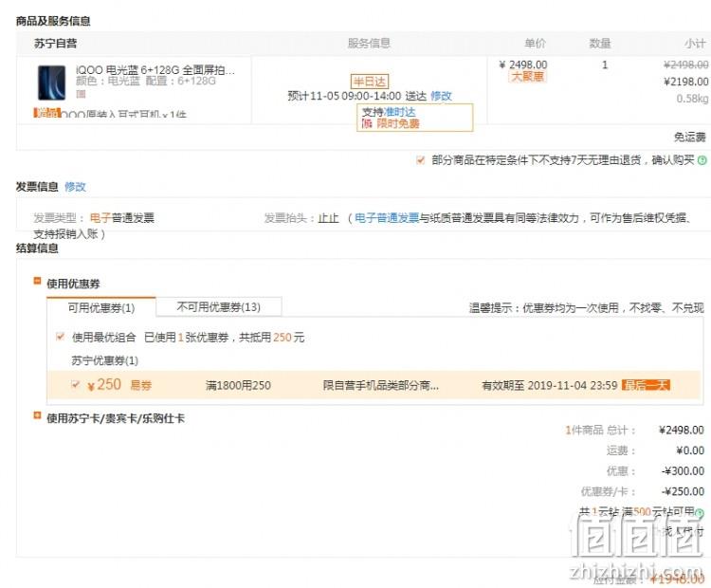This screenshot has width=711, height=588.
Task: Click the 准时达 service link
Action: pyautogui.click(x=399, y=112)
